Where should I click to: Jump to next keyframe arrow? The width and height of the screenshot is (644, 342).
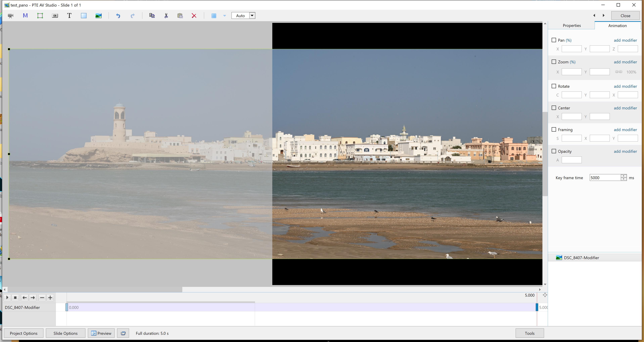click(x=33, y=297)
